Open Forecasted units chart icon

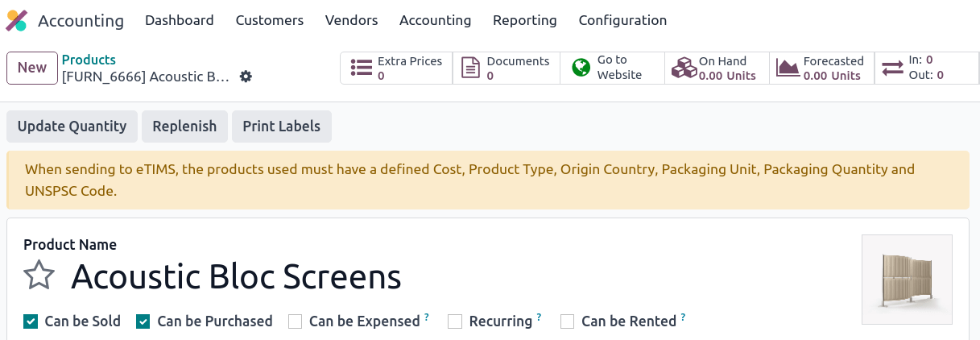(788, 68)
